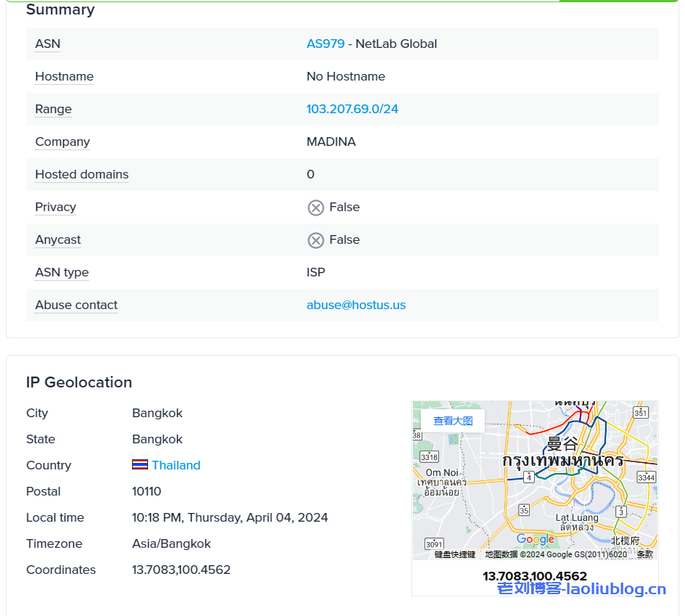Open the 条款 terms link on map

[644, 554]
